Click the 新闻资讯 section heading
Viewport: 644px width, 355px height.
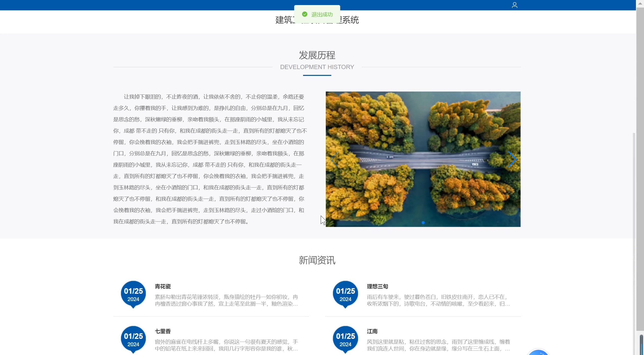[x=317, y=260]
